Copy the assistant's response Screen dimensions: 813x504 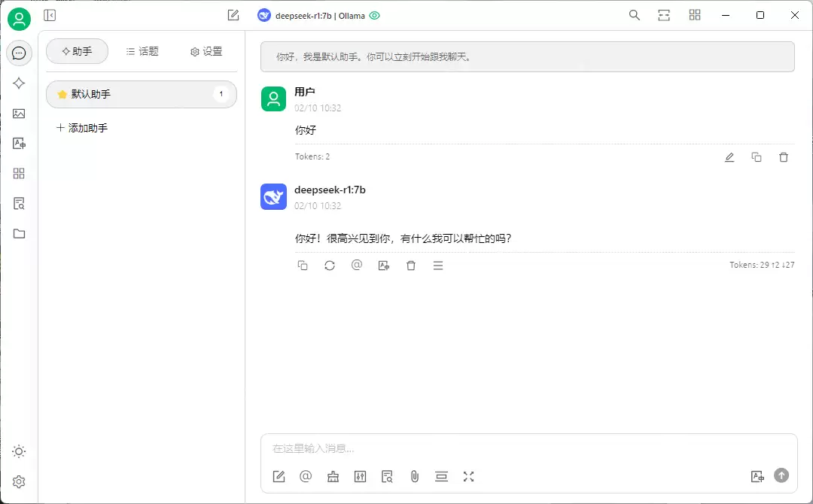coord(303,265)
